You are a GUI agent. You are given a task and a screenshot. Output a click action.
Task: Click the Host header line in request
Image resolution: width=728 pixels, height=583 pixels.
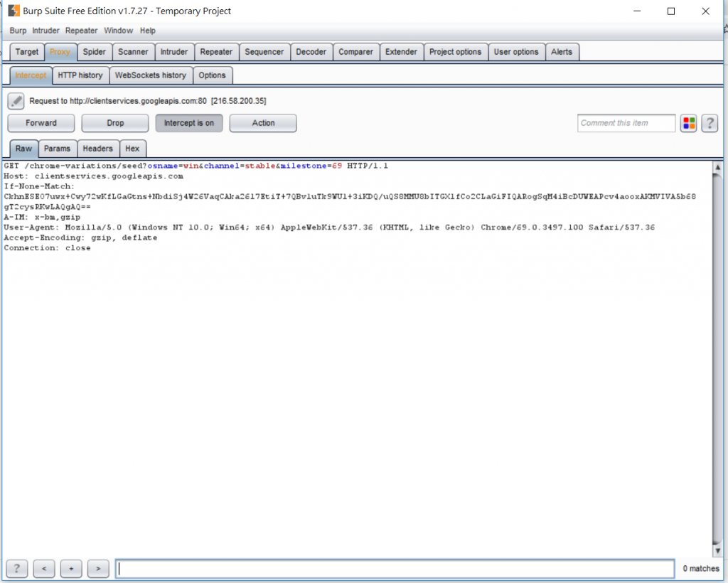click(x=93, y=176)
